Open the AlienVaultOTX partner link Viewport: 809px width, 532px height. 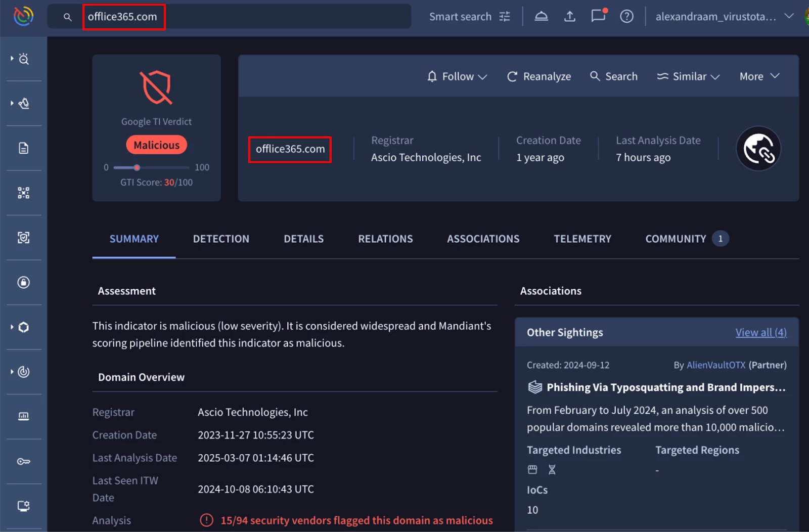(716, 365)
